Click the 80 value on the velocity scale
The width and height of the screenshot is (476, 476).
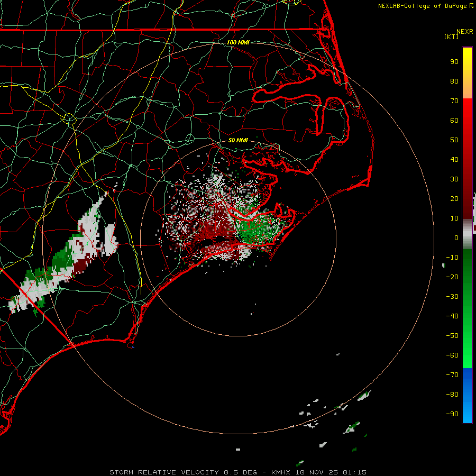click(x=454, y=81)
